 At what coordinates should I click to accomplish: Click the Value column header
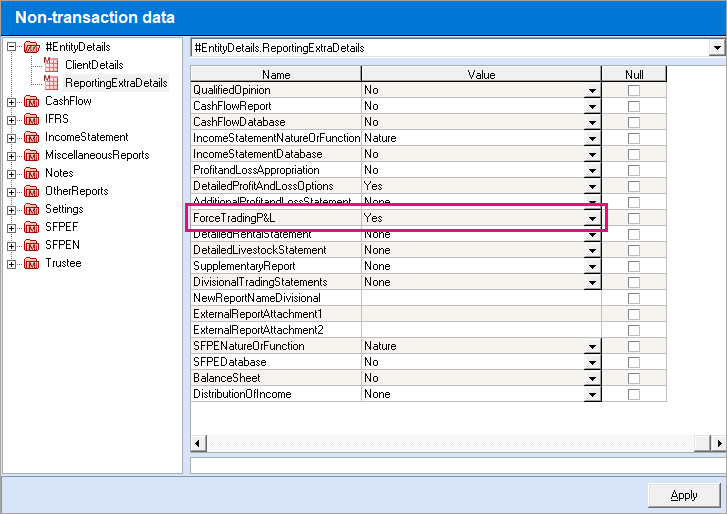(x=481, y=74)
